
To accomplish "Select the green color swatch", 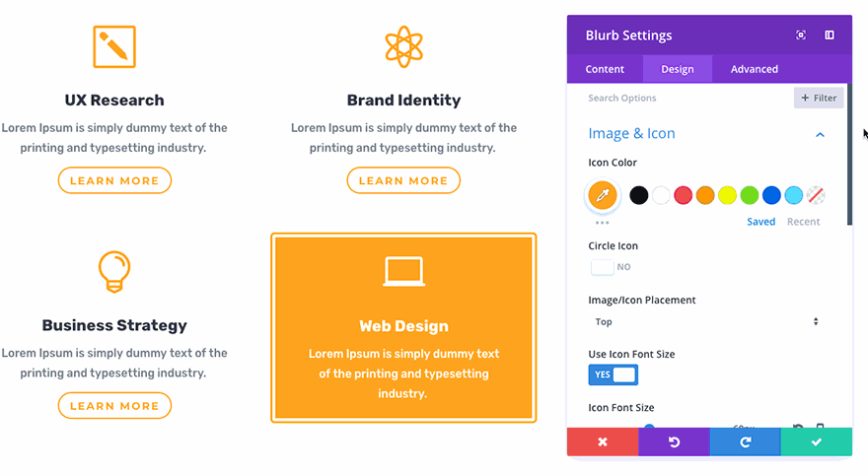I will click(750, 195).
